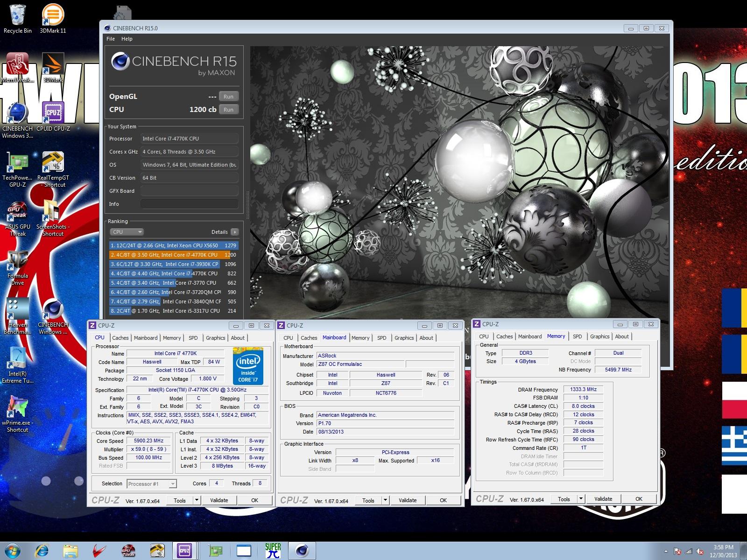
Task: Switch to Caches tab in left CPU-Z
Action: (x=120, y=338)
